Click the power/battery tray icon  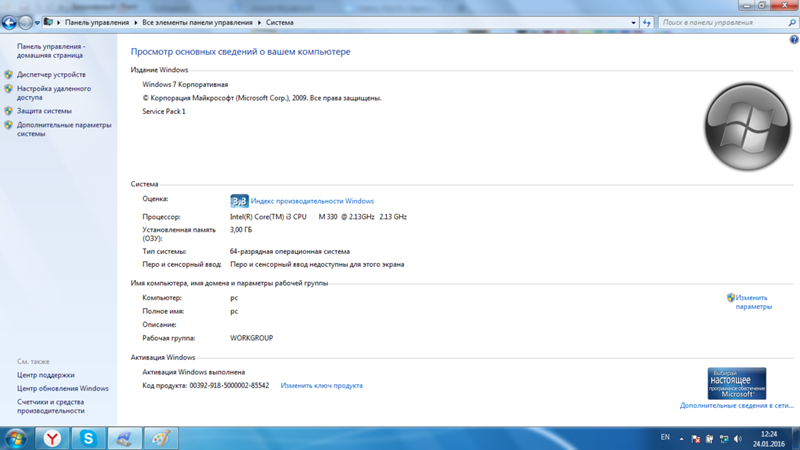tap(709, 439)
